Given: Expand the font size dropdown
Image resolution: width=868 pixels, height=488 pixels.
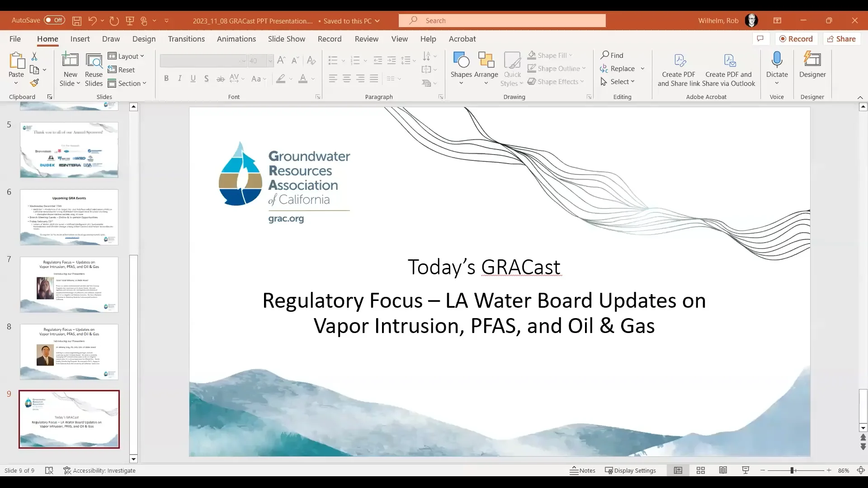Looking at the screenshot, I should point(270,61).
